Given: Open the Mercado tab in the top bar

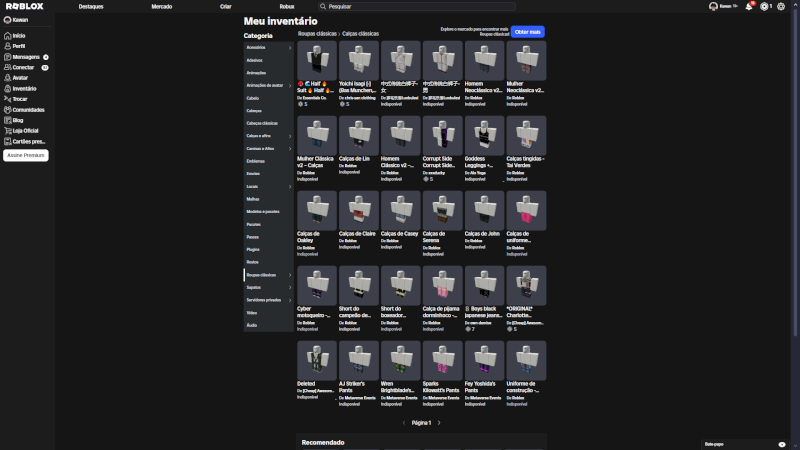Looking at the screenshot, I should (x=161, y=6).
